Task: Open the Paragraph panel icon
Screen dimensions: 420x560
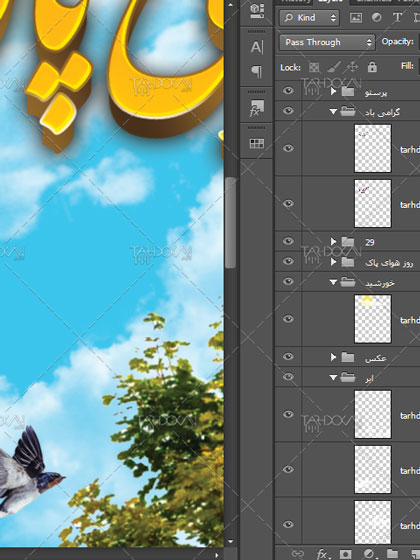Action: tap(257, 71)
